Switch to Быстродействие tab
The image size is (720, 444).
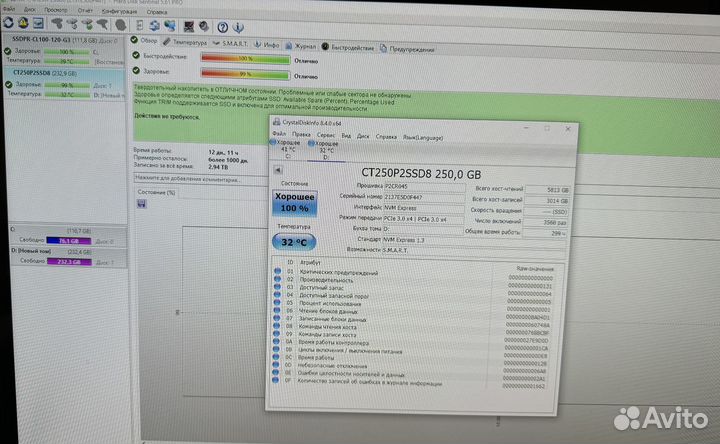(348, 47)
